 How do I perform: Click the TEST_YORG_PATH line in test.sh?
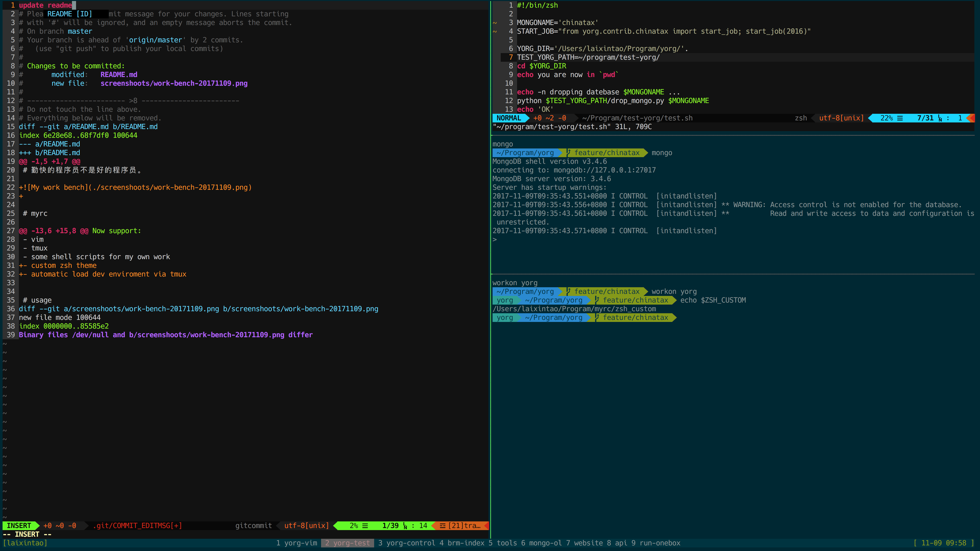pyautogui.click(x=588, y=57)
